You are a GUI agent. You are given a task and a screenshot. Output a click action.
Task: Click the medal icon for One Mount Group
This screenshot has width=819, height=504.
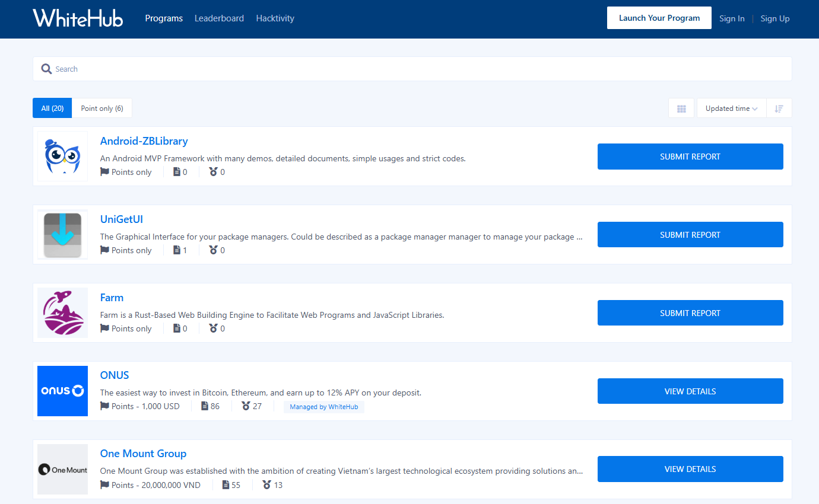(266, 485)
